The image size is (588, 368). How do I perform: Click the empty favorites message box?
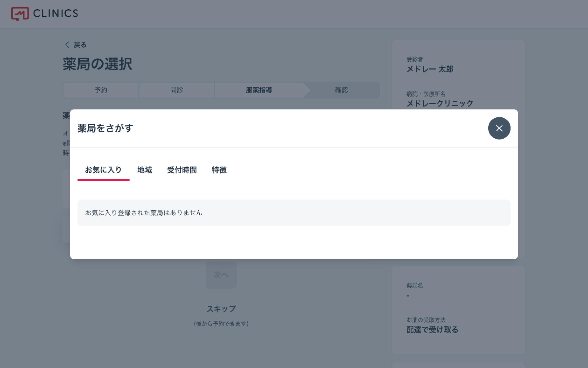pyautogui.click(x=294, y=213)
